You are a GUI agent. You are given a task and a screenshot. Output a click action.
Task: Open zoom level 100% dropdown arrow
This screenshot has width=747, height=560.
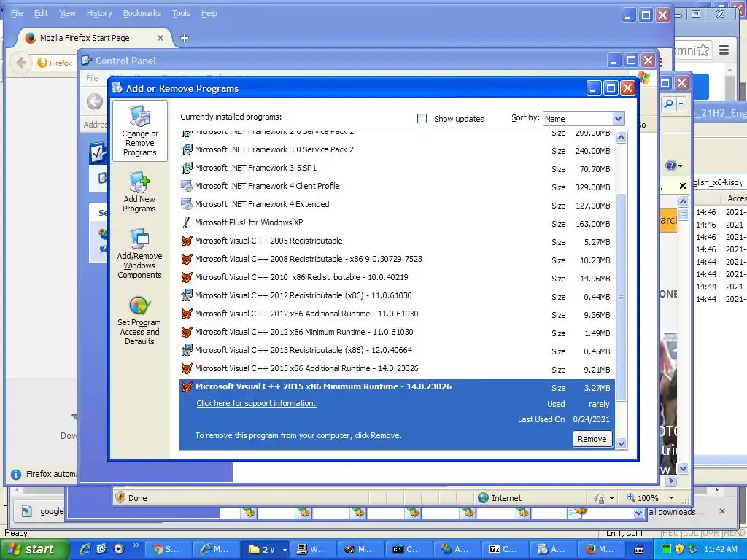(x=672, y=497)
